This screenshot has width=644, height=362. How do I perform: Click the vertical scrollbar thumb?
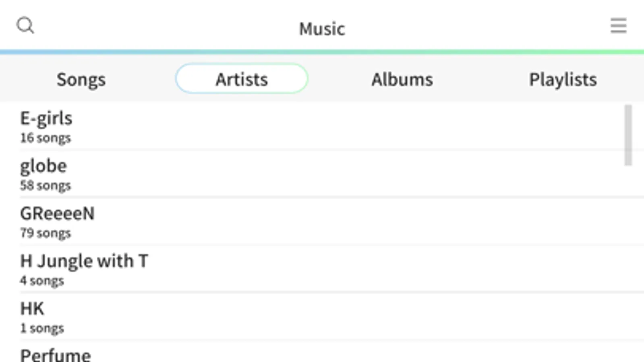click(628, 135)
